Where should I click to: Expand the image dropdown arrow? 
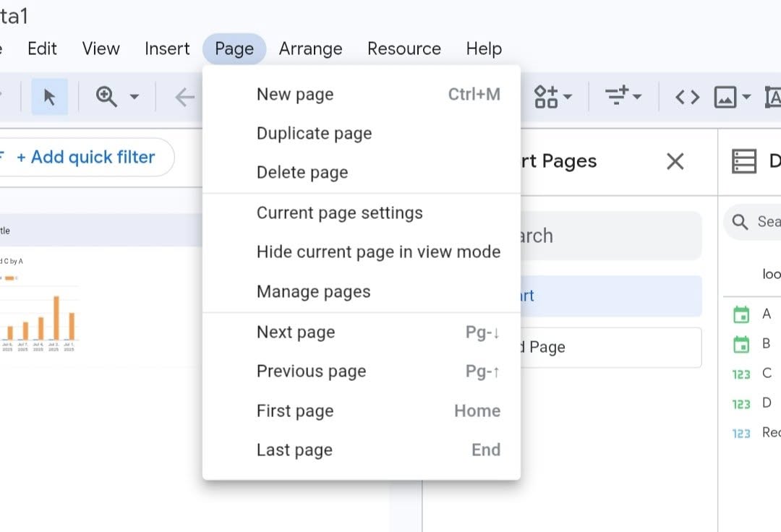[x=746, y=97]
